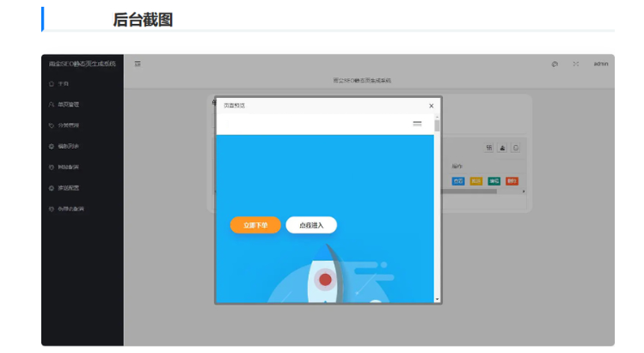Viewport: 644px width, 353px height.
Task: Click the table export icon
Action: pos(502,148)
